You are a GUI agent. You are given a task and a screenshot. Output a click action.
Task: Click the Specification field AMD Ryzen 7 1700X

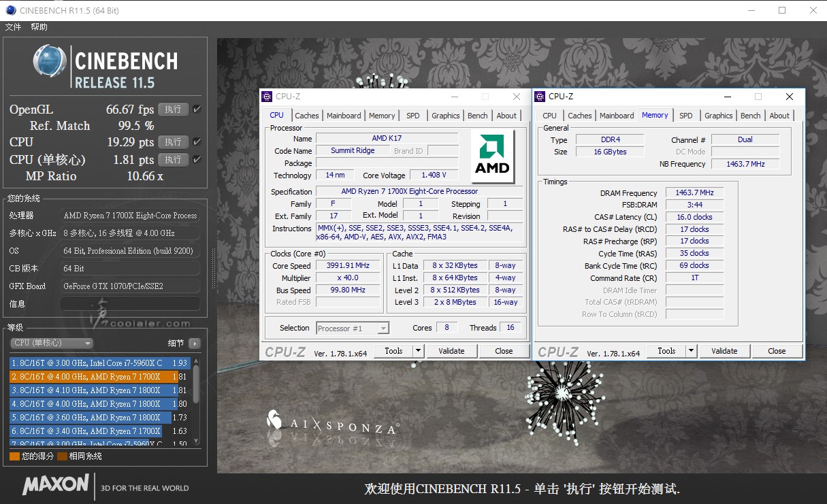tap(419, 191)
